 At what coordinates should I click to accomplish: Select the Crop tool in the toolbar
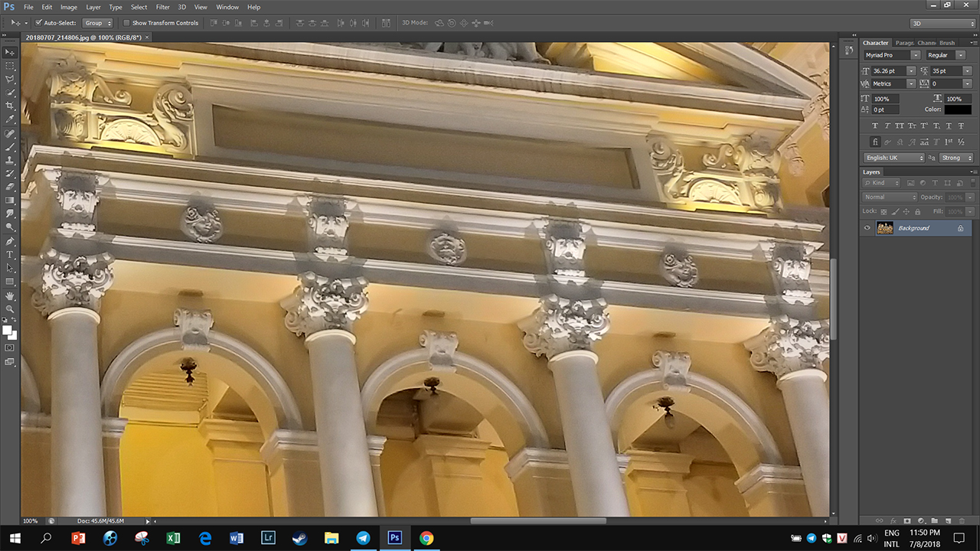11,105
